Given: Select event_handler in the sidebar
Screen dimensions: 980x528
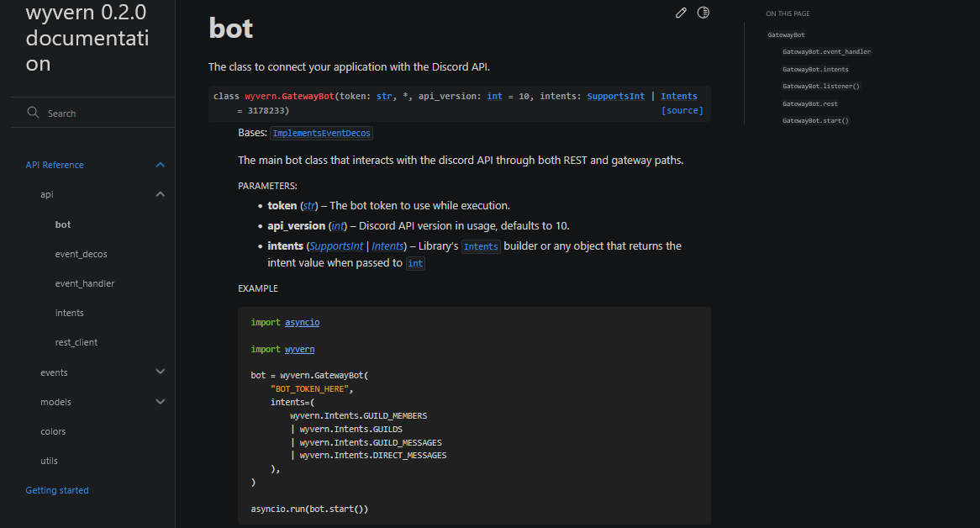Looking at the screenshot, I should (85, 283).
